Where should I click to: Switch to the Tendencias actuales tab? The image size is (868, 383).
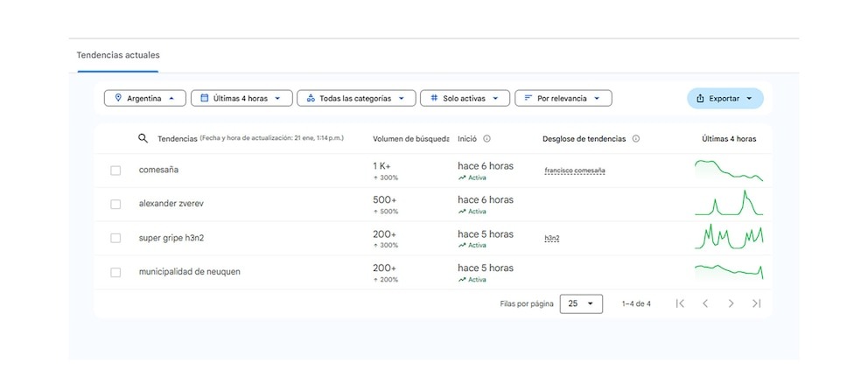(x=118, y=55)
